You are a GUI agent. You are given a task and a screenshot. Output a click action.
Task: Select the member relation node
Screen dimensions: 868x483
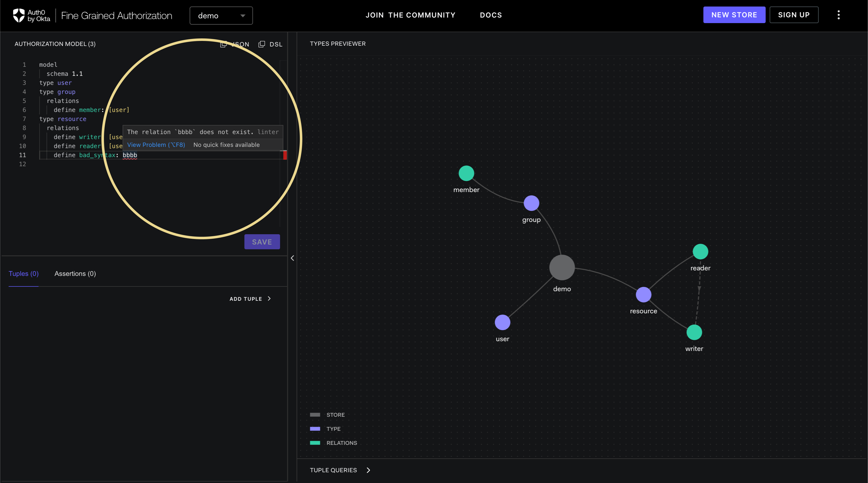tap(466, 173)
